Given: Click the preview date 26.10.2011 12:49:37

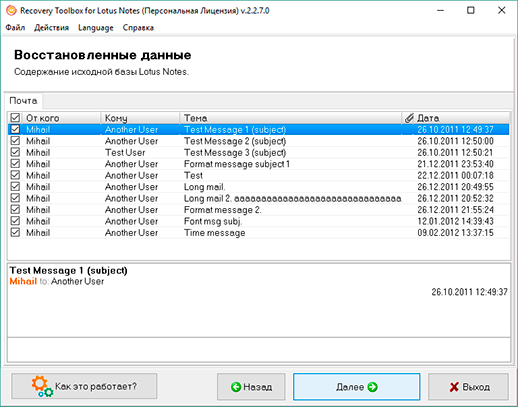Looking at the screenshot, I should click(469, 292).
